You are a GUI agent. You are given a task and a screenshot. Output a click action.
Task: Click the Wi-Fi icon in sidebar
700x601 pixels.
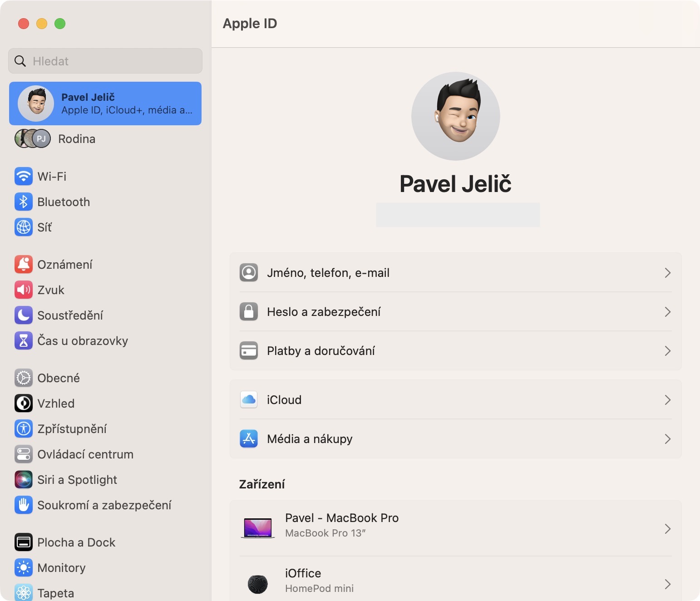(x=24, y=176)
